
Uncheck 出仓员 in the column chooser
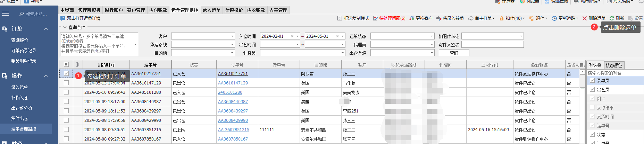[x=592, y=90]
